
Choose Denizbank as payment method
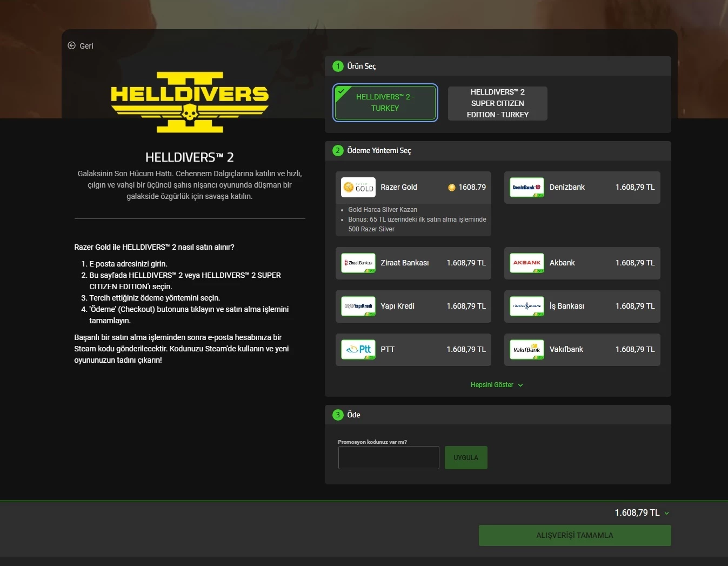pos(582,188)
